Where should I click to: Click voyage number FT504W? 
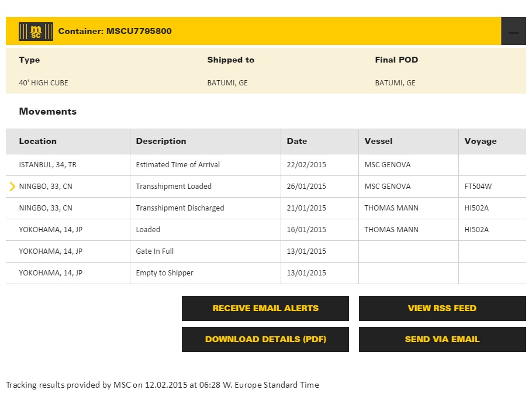[478, 187]
